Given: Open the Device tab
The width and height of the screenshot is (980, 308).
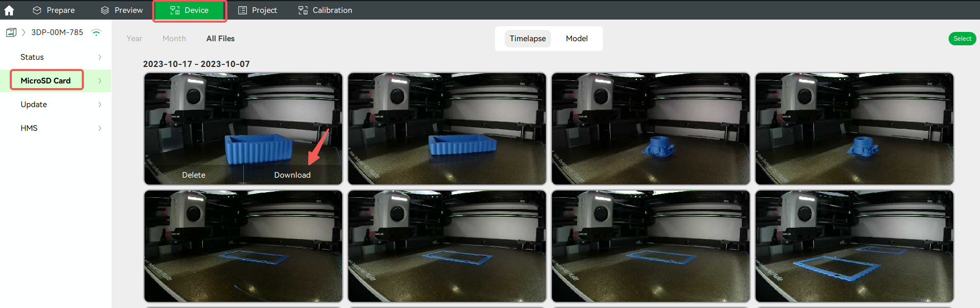Looking at the screenshot, I should [x=190, y=10].
